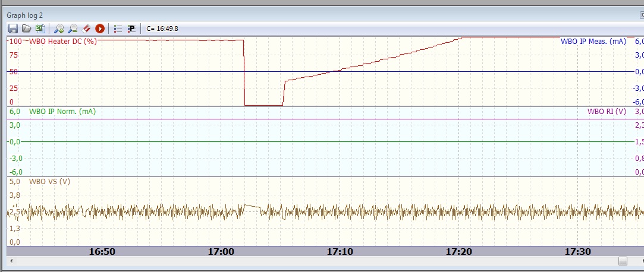Click the horizontal scrollbar thumb
The image size is (644, 272).
(x=623, y=261)
